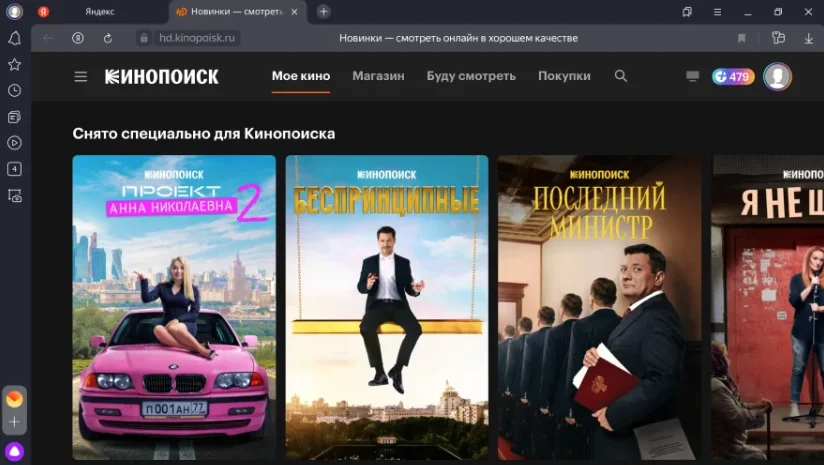Screen dimensions: 824x465
Task: Click the КИНОПОИСК logo link
Action: pos(162,77)
